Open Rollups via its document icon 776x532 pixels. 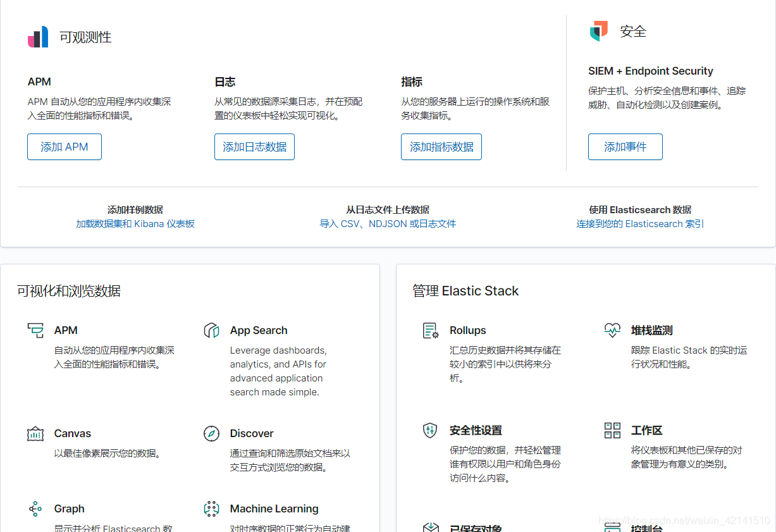(x=431, y=330)
